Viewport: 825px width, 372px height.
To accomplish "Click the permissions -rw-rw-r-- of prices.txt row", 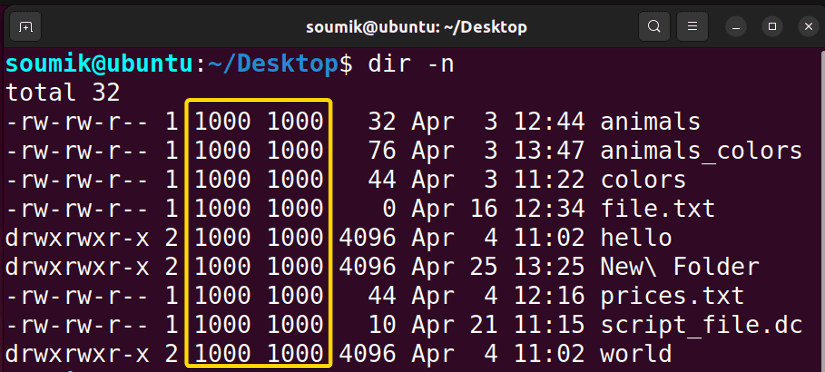I will 77,297.
